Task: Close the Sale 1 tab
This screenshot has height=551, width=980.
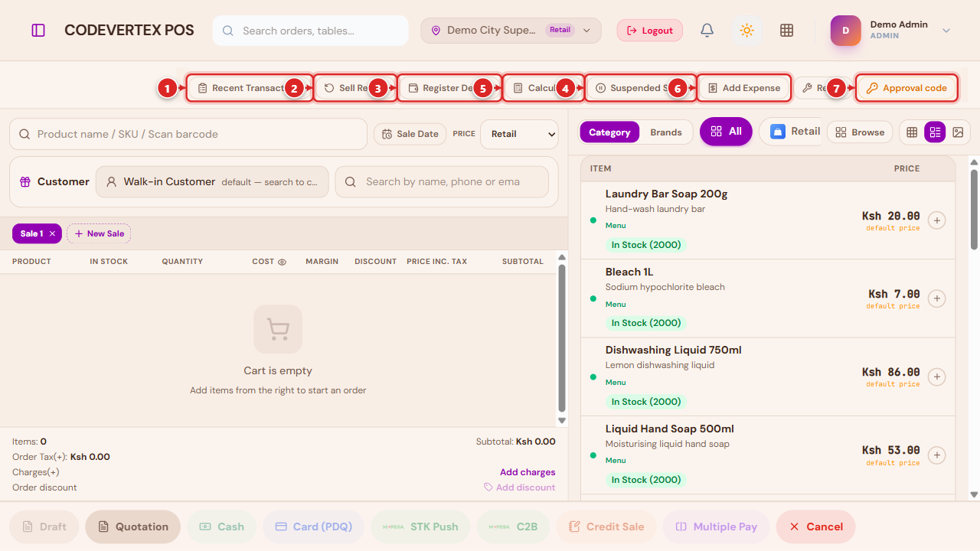Action: [52, 233]
